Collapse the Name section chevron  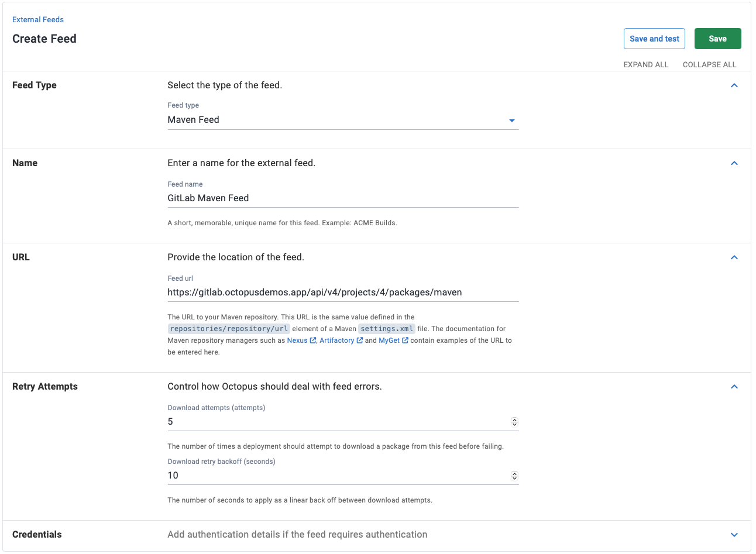coord(734,163)
